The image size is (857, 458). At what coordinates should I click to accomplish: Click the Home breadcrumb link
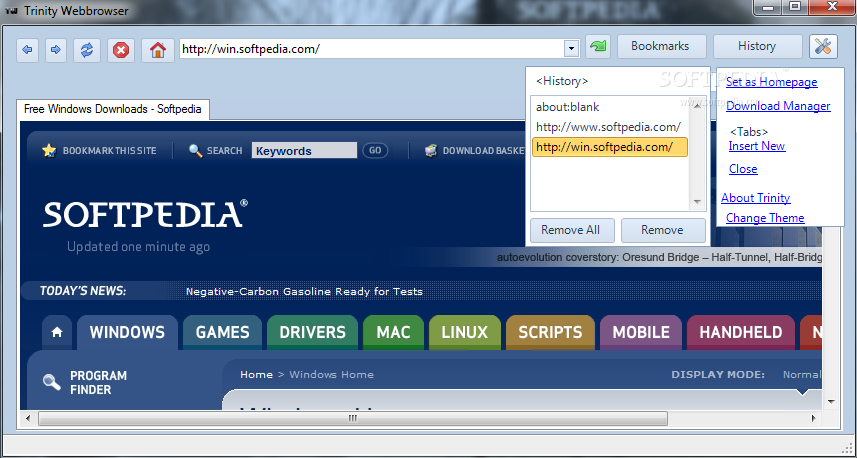coord(256,374)
